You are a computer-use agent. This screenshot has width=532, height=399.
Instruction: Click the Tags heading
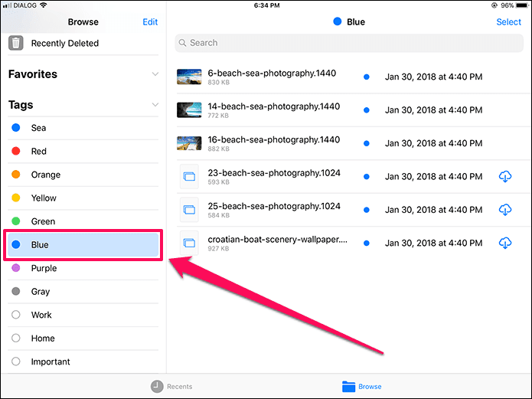click(x=21, y=105)
